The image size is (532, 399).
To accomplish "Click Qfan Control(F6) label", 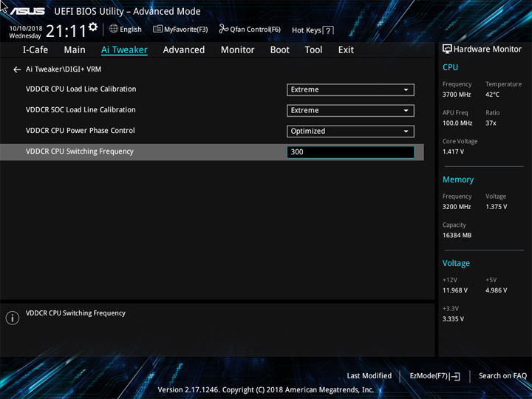I will tap(255, 30).
